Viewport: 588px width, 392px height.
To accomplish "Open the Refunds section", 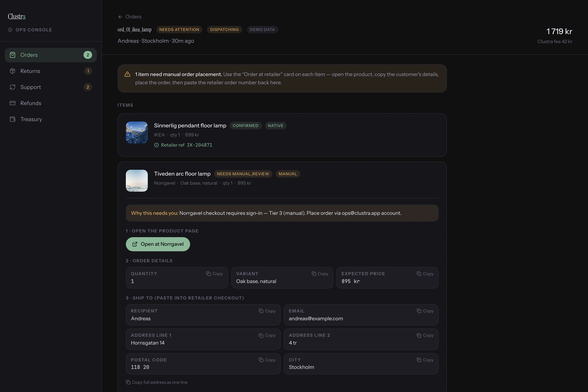I will tap(51, 103).
